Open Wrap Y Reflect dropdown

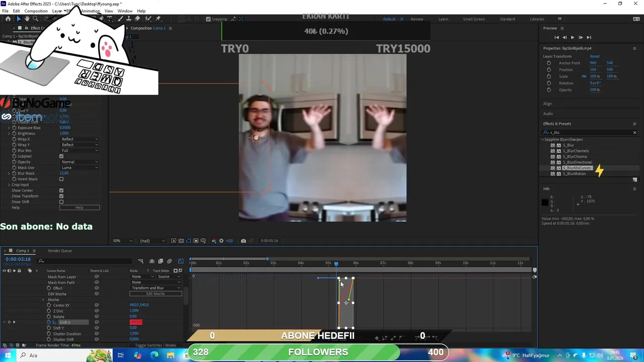point(79,145)
